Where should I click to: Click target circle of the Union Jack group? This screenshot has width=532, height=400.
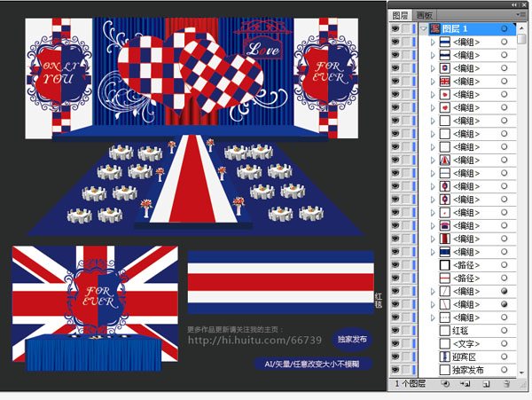505,81
